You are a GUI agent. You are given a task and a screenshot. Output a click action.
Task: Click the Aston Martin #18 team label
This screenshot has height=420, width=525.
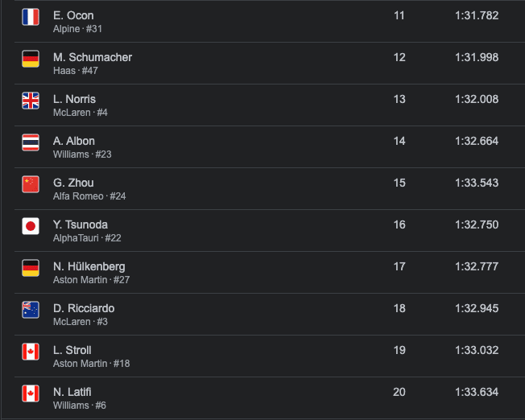coord(92,364)
